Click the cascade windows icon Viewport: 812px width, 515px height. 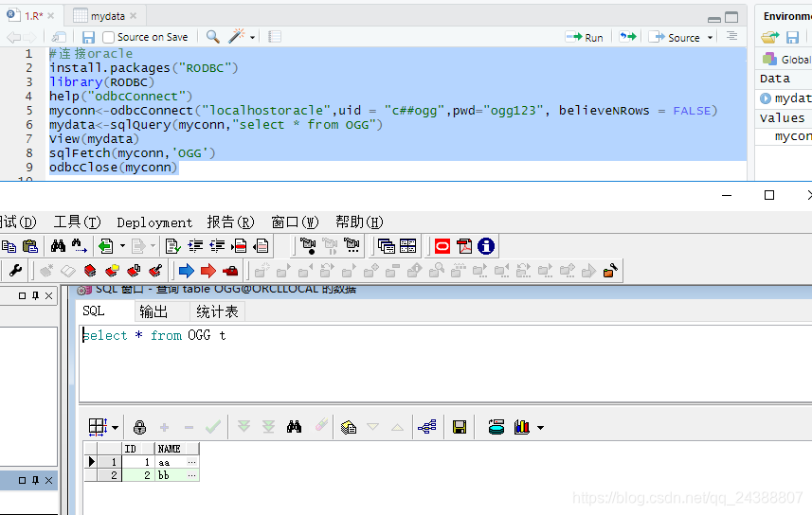tap(387, 246)
